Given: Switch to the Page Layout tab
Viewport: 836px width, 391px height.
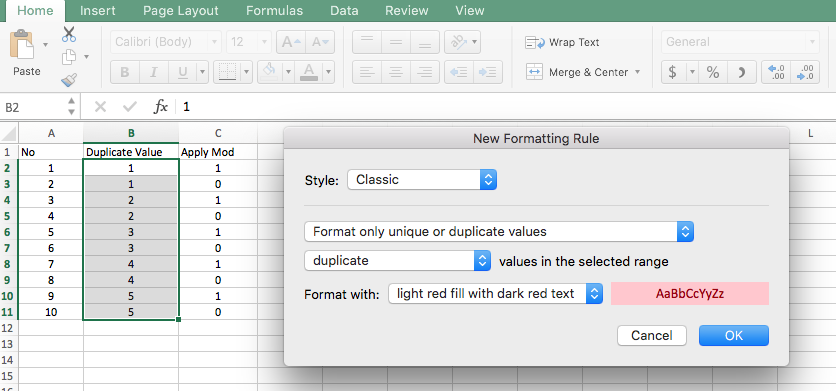Looking at the screenshot, I should (181, 11).
